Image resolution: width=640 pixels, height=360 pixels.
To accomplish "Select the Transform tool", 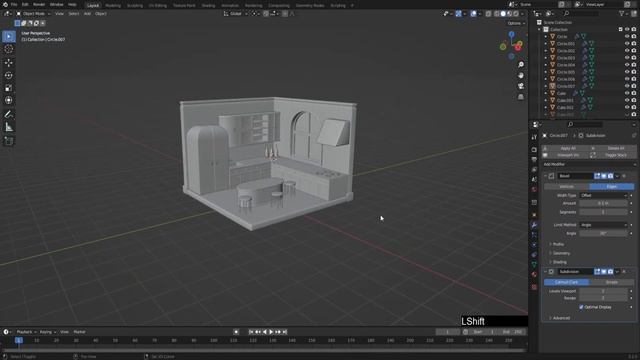I will click(9, 100).
